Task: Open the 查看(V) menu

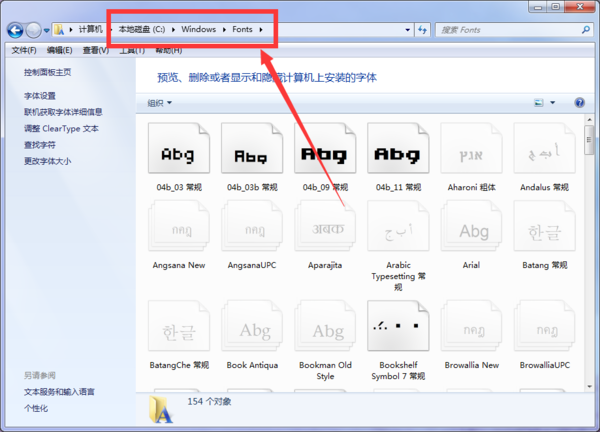Action: tap(96, 50)
